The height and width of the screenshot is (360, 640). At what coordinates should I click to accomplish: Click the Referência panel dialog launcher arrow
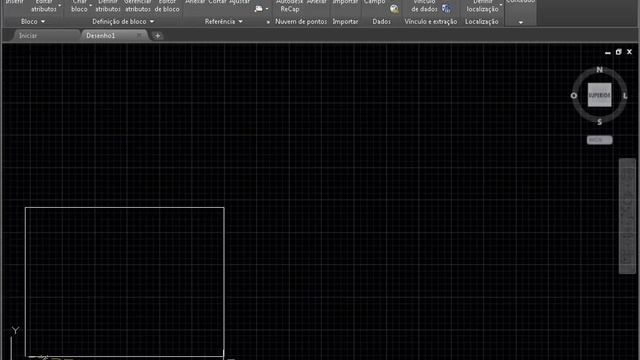click(x=268, y=22)
